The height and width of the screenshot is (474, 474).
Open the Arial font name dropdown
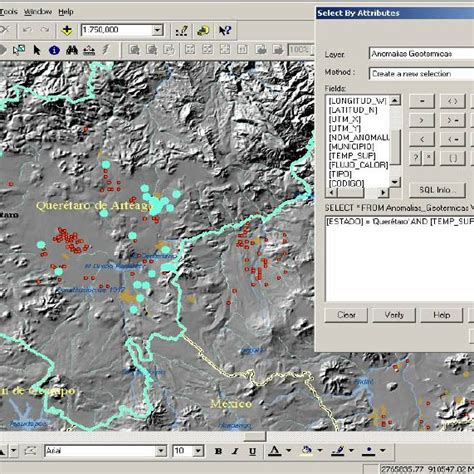[161, 451]
